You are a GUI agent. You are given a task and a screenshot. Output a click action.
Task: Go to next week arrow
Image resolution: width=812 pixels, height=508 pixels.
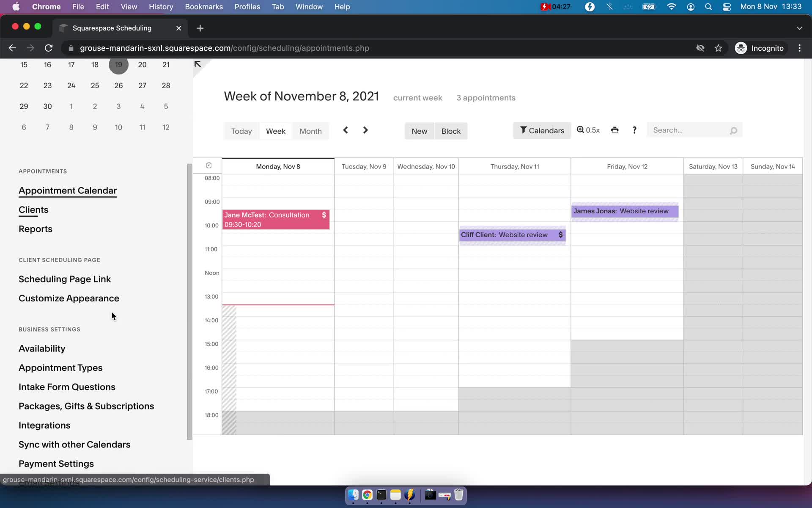[365, 130]
